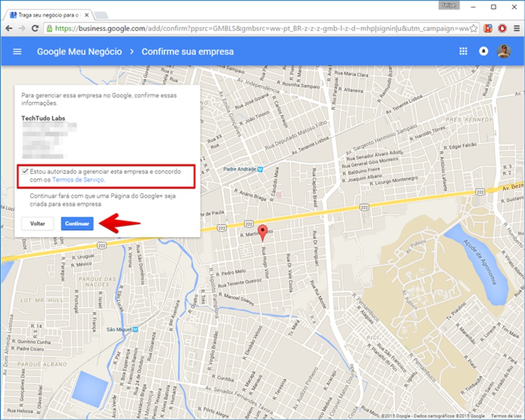
Task: Click Google Meu Negócio header link
Action: coord(79,52)
